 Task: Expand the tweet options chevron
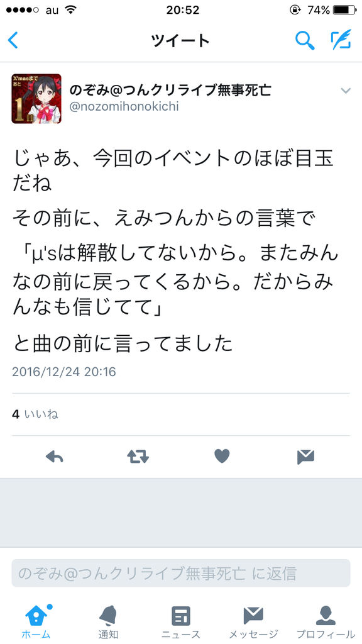(346, 91)
